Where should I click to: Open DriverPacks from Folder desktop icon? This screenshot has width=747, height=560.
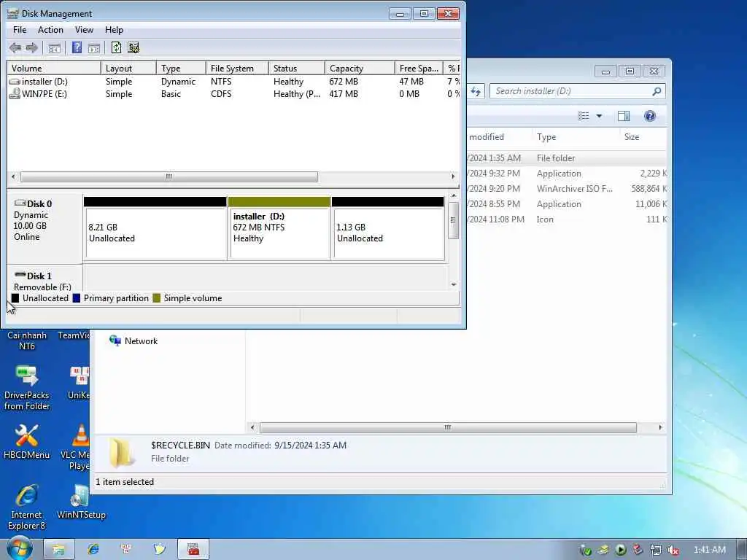[27, 387]
